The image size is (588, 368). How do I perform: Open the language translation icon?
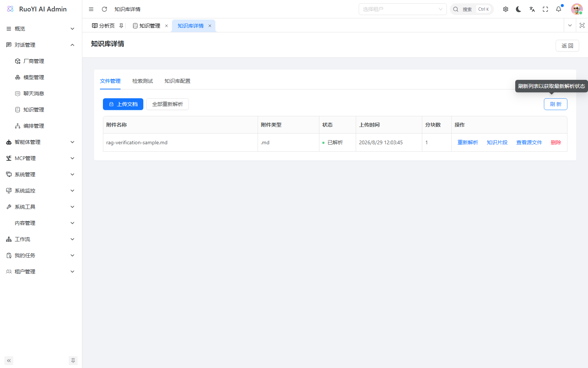pos(532,9)
